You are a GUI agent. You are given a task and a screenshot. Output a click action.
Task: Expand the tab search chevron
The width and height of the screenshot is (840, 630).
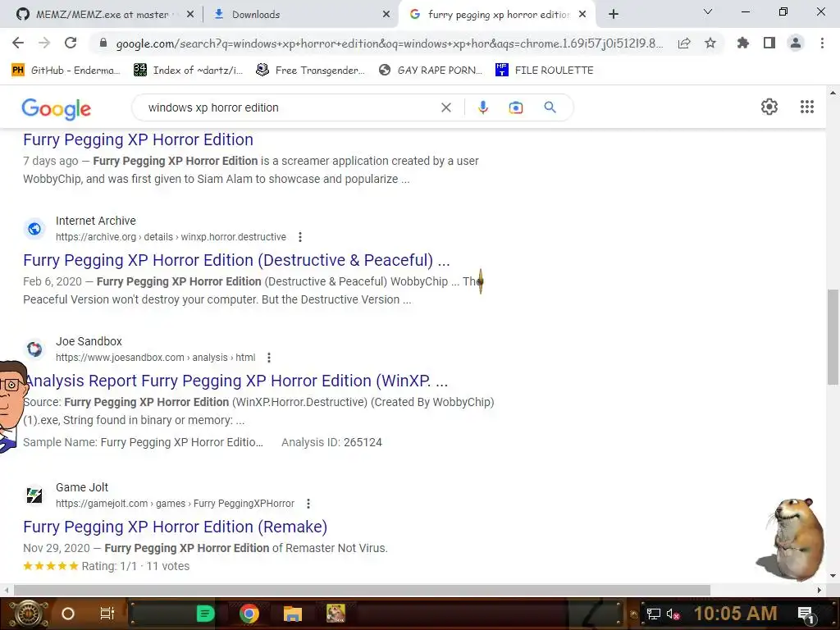[708, 11]
